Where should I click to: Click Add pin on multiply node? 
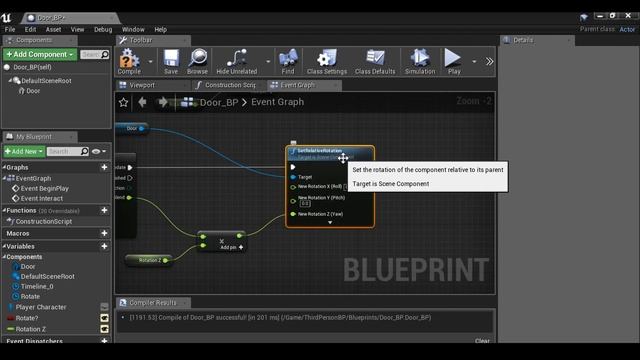(232, 247)
